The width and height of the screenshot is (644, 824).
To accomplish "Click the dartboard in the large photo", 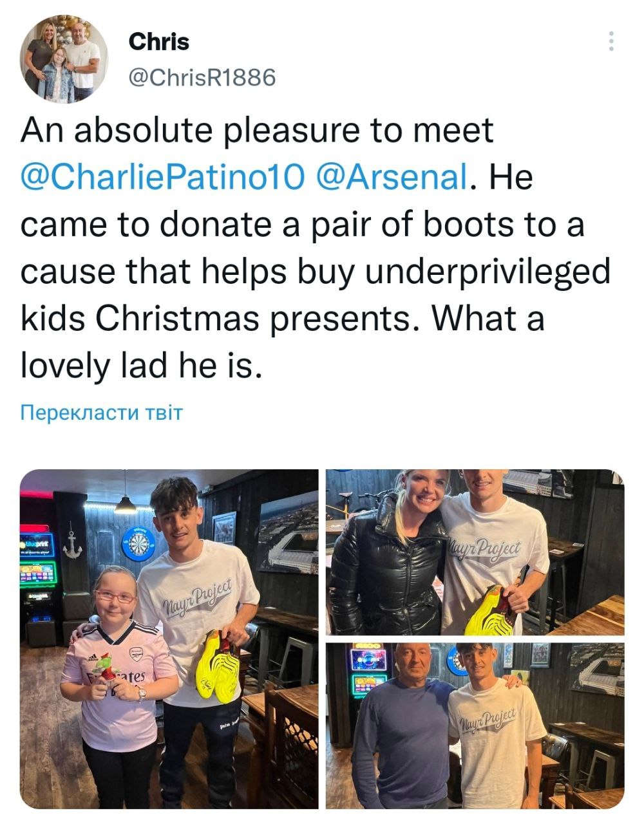I will tap(138, 544).
